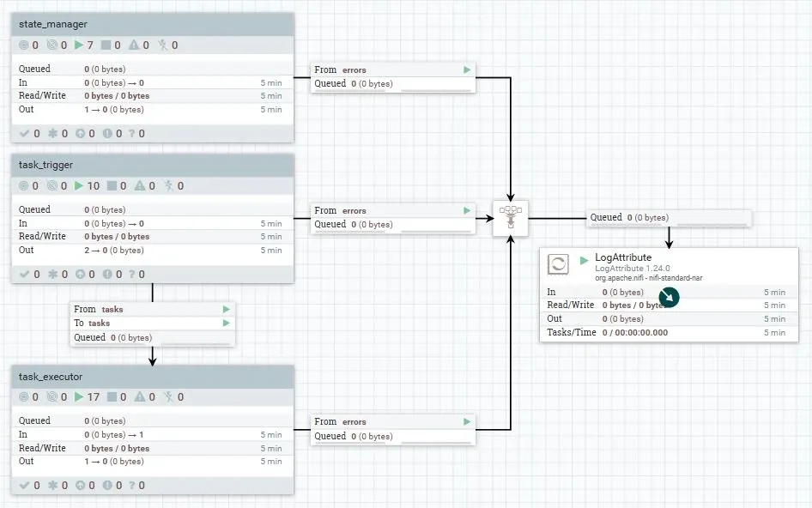Click the up-to-date checkmark icon in state_manager
812x508 pixels.
point(24,134)
